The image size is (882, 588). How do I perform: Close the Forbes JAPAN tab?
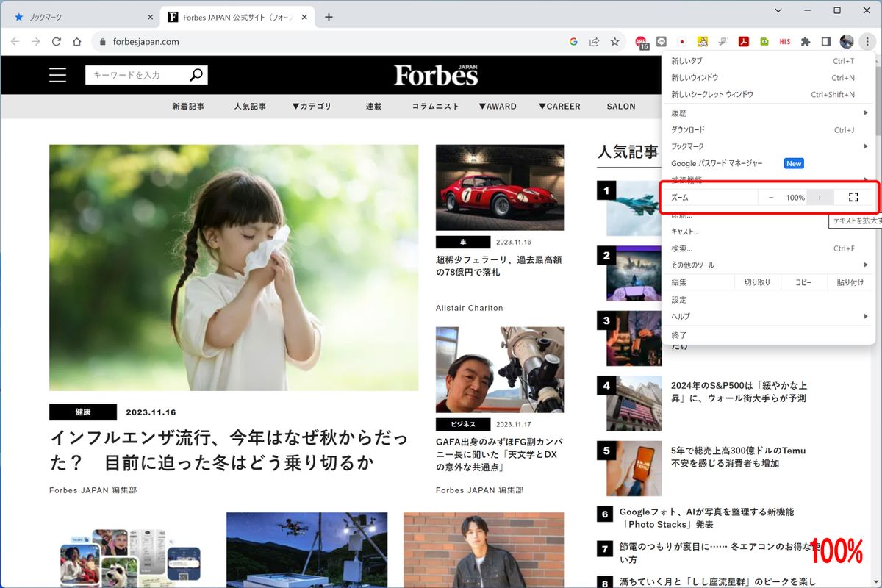tap(304, 17)
